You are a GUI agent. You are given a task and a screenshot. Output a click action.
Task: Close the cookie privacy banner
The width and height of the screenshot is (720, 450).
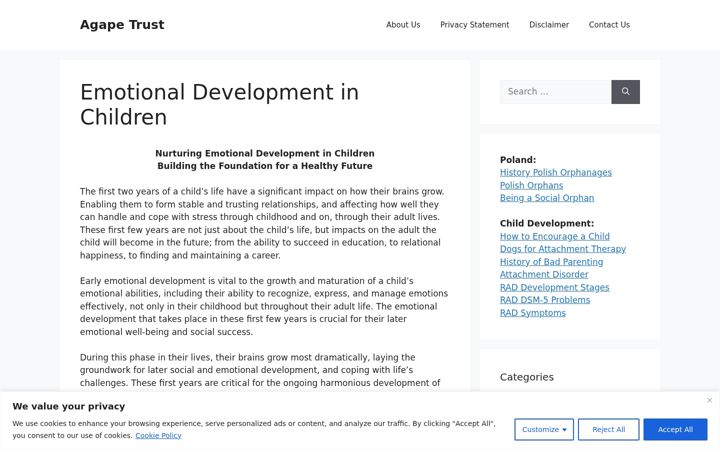coord(709,400)
